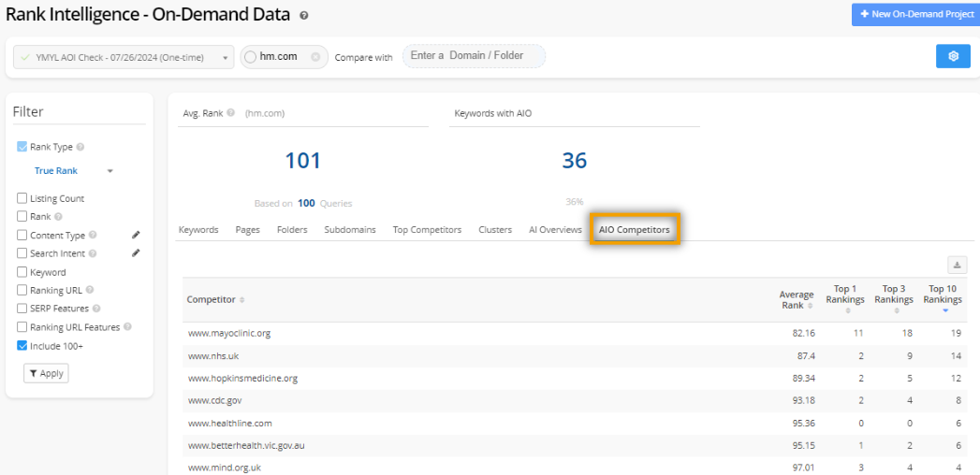Edit Search Intent with pencil icon

(x=136, y=253)
